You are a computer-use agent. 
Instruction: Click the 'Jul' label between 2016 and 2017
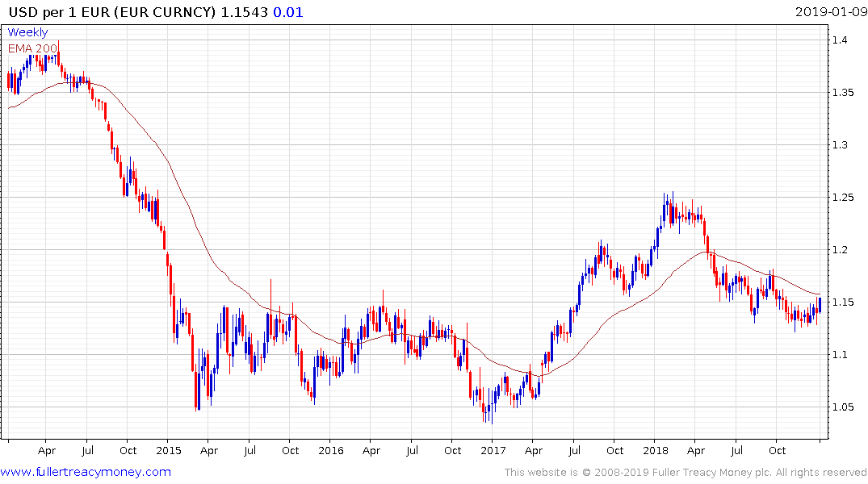[x=412, y=450]
